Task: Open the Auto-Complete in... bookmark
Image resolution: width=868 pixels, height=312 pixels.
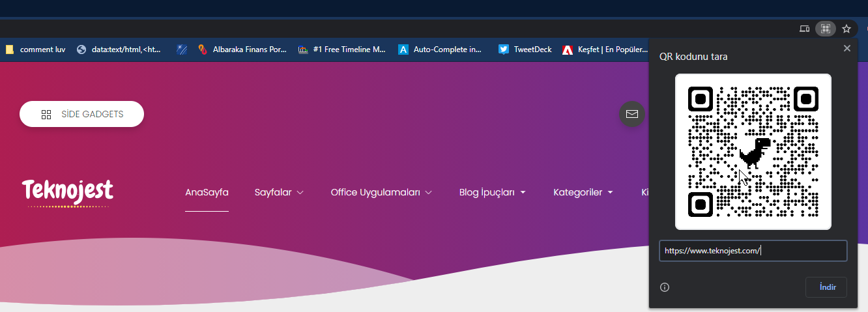Action: tap(441, 49)
